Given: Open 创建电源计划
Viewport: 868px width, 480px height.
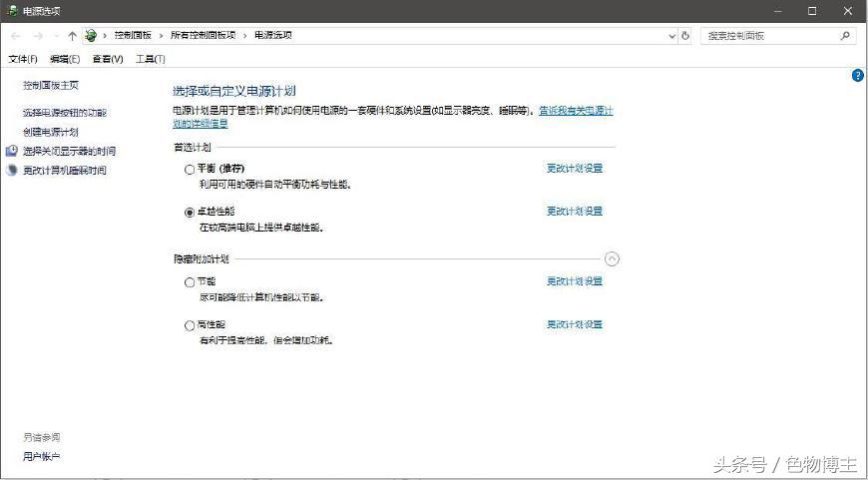Looking at the screenshot, I should [50, 132].
